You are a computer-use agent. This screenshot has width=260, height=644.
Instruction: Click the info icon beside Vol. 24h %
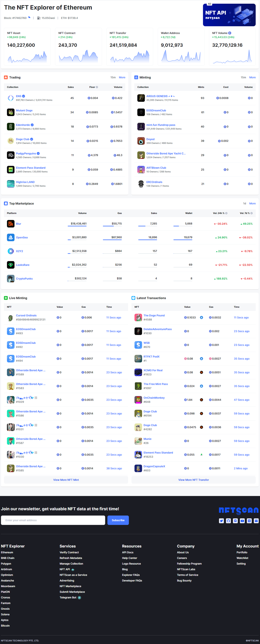[x=226, y=213]
